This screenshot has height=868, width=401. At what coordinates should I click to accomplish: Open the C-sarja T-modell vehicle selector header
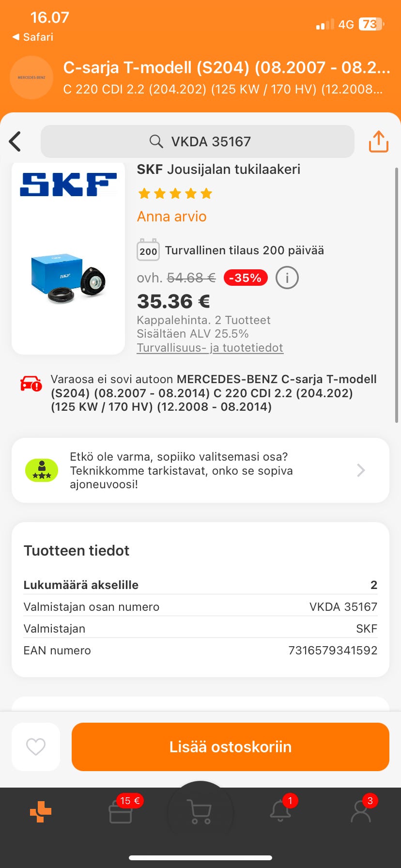[x=226, y=77]
